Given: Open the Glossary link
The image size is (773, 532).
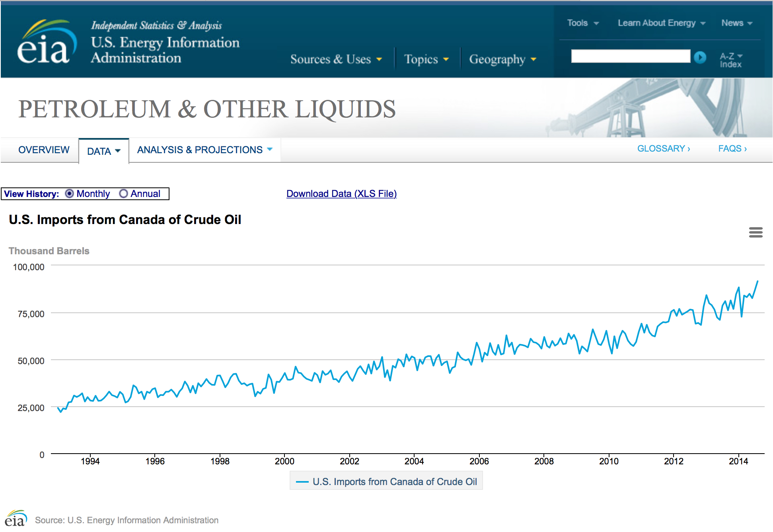Looking at the screenshot, I should click(663, 148).
